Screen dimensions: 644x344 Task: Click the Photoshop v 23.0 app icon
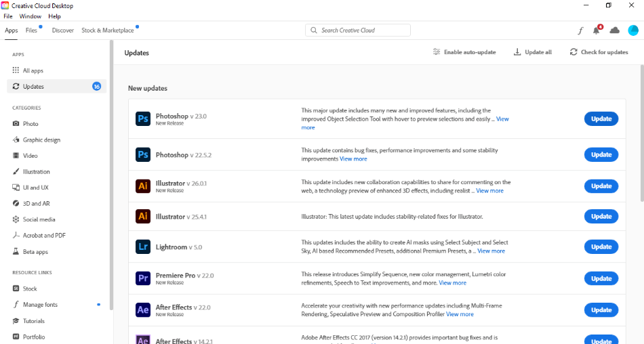point(143,119)
